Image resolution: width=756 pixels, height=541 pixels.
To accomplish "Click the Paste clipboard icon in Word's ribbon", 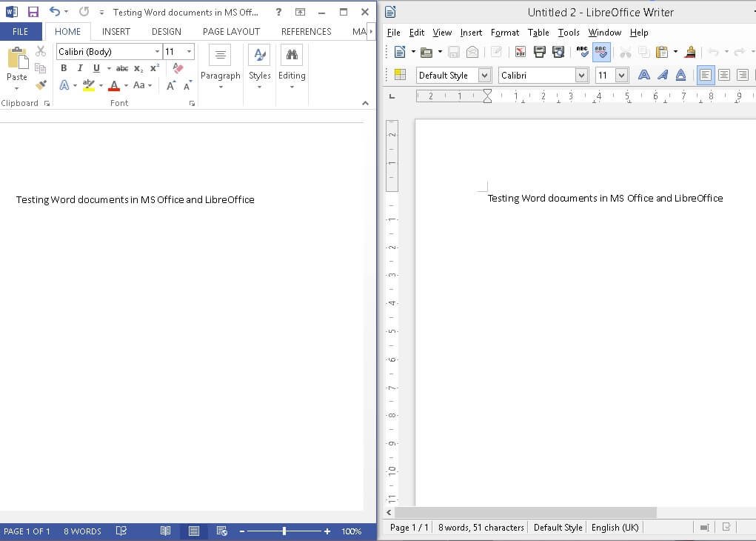I will click(17, 59).
